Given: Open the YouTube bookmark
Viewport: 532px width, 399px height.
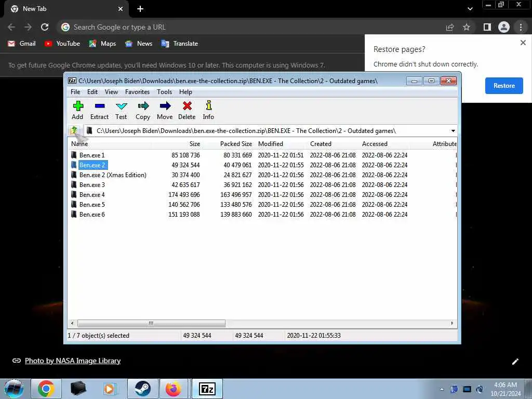Looking at the screenshot, I should (x=62, y=44).
